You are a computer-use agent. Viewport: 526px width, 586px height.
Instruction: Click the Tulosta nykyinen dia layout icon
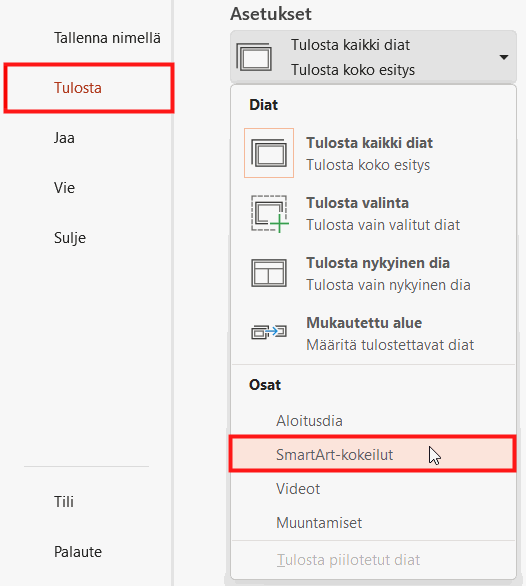pos(269,273)
